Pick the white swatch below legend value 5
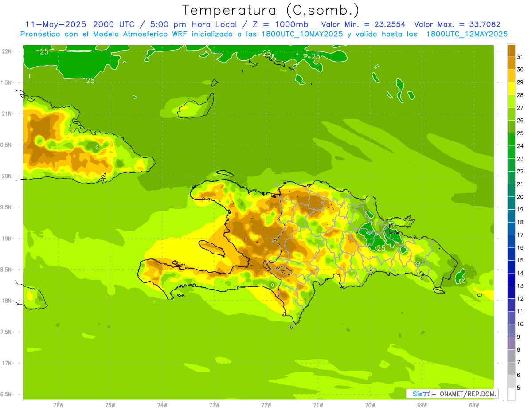Image resolution: width=532 pixels, height=411 pixels. (x=511, y=394)
